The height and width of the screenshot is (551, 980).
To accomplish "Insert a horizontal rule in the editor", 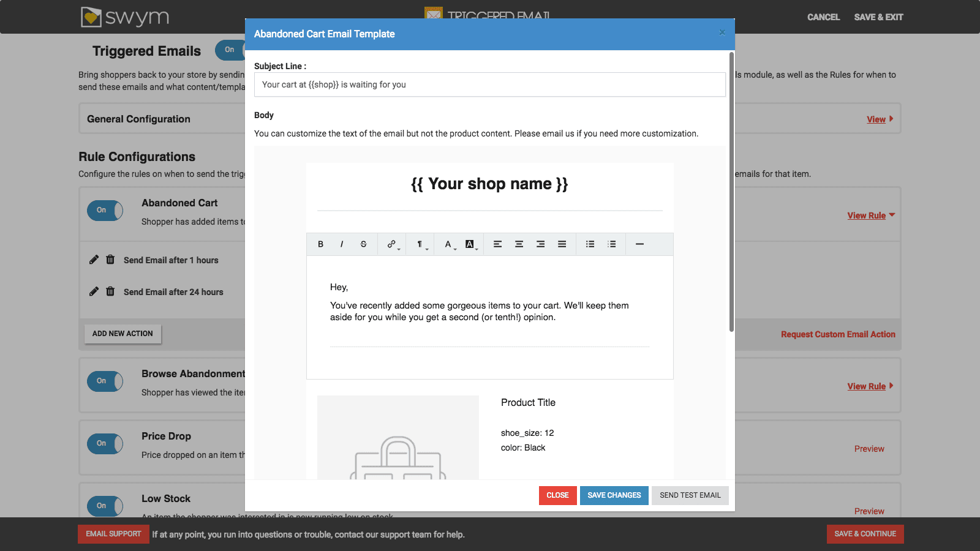I will pos(639,244).
